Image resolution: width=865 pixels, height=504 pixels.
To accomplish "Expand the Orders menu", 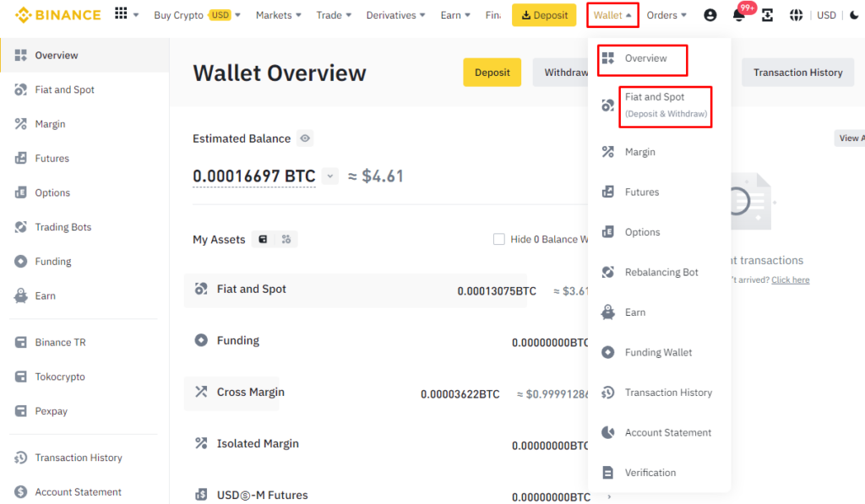I will coord(666,15).
